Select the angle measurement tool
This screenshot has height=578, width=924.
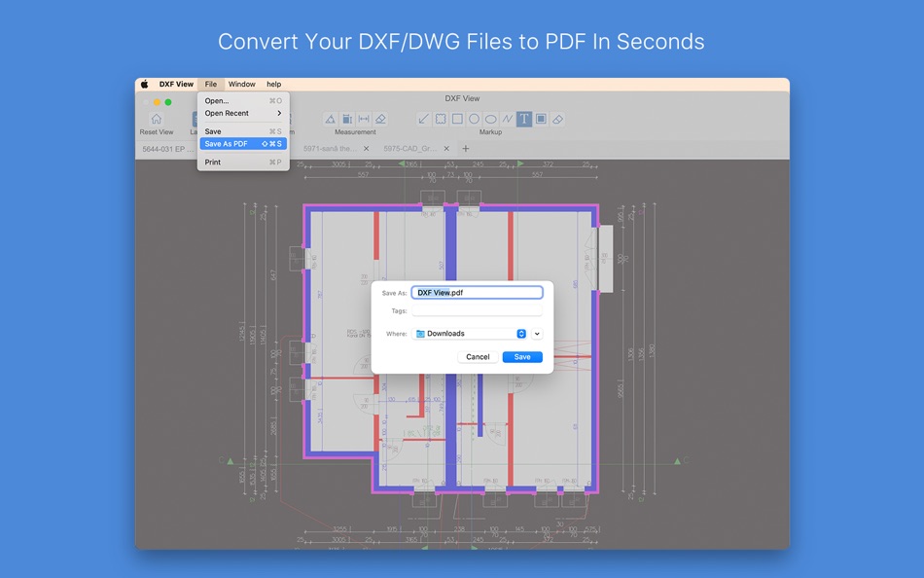pyautogui.click(x=330, y=119)
